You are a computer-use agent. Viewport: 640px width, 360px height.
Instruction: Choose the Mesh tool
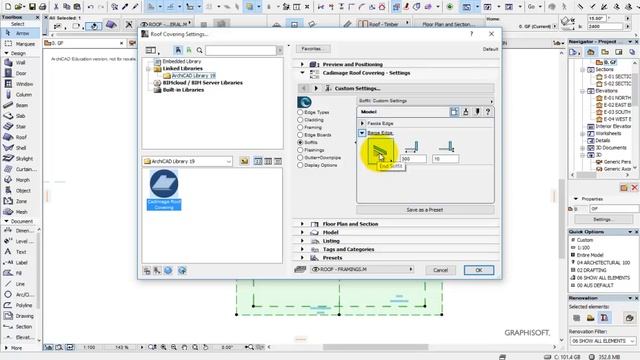[20, 212]
